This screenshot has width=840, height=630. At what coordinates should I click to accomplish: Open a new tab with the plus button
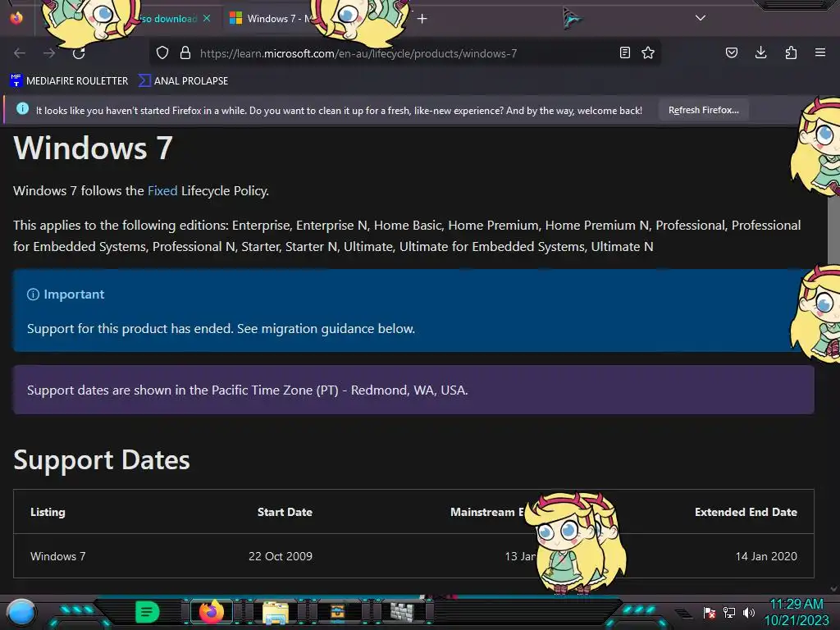[x=422, y=19]
